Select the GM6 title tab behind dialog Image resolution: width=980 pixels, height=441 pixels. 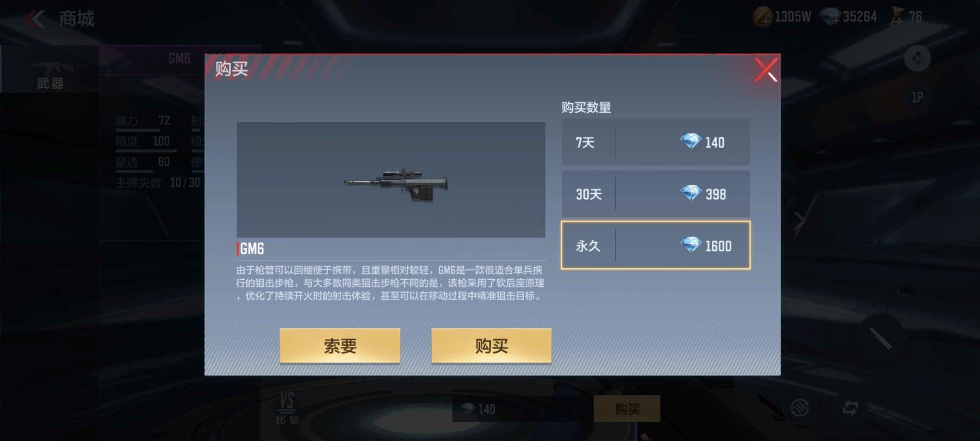[x=180, y=58]
